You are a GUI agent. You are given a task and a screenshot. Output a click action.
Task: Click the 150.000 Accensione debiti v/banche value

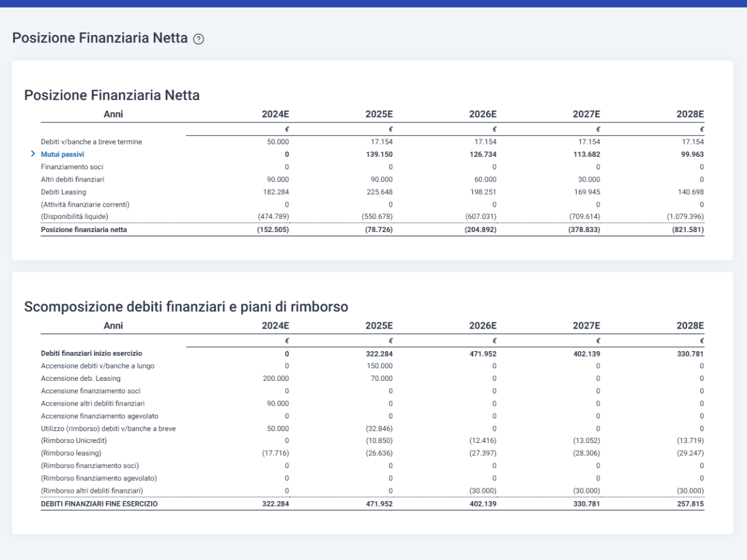pyautogui.click(x=380, y=366)
